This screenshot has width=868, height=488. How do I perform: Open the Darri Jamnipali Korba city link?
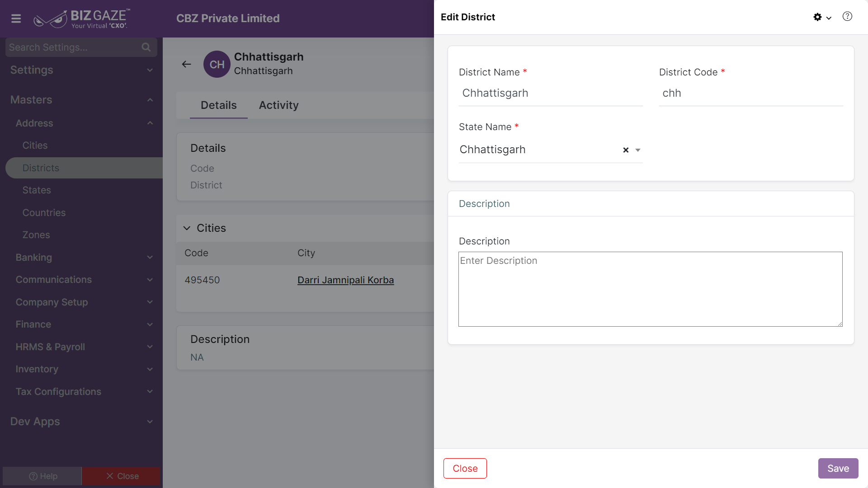coord(345,280)
